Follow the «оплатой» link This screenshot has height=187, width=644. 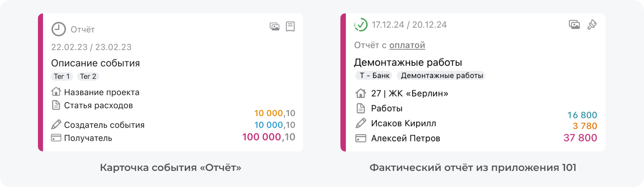(x=407, y=45)
